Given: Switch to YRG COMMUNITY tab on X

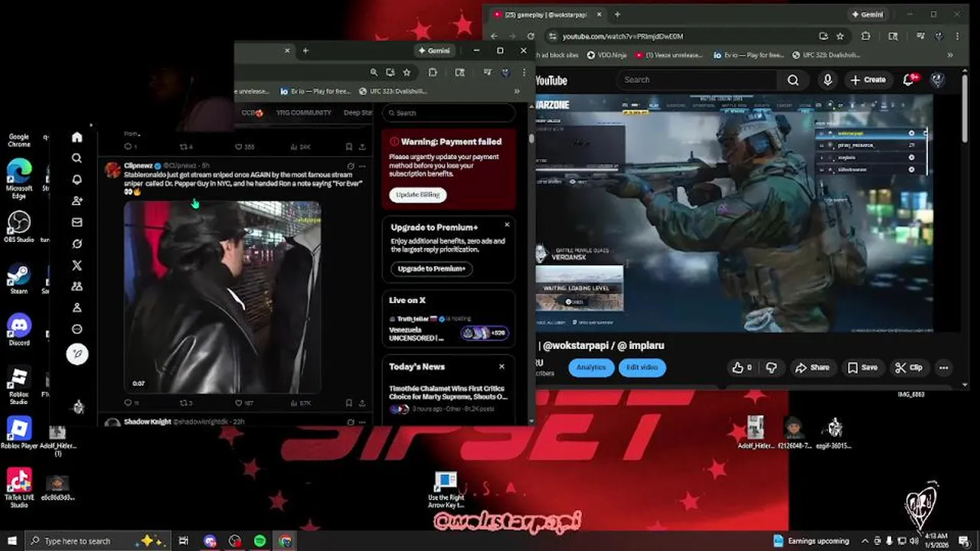Looking at the screenshot, I should click(303, 112).
